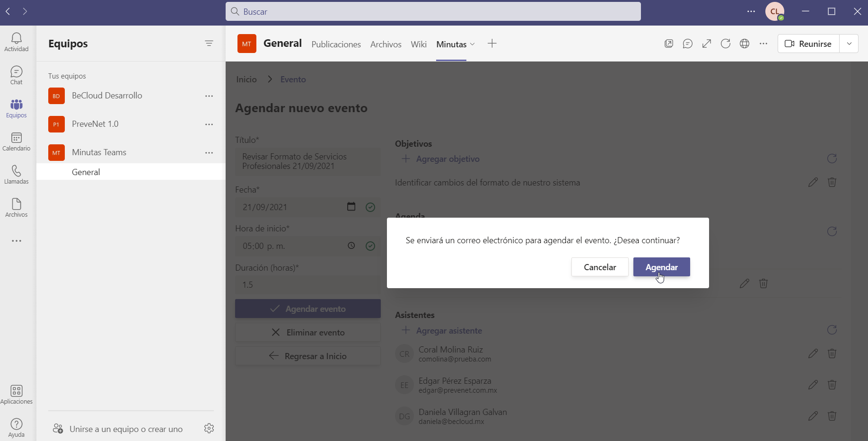
Task: Reload the tab with refresh icon
Action: pyautogui.click(x=726, y=44)
